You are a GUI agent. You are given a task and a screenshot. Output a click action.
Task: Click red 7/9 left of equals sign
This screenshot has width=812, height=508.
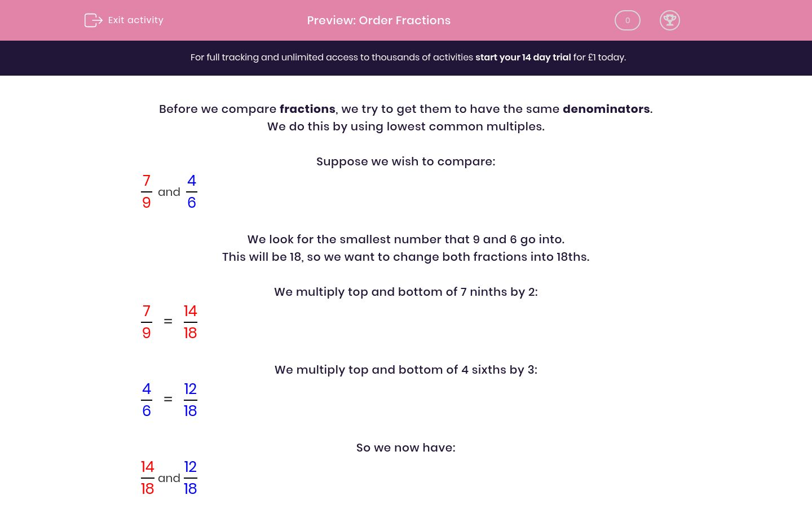click(x=147, y=322)
